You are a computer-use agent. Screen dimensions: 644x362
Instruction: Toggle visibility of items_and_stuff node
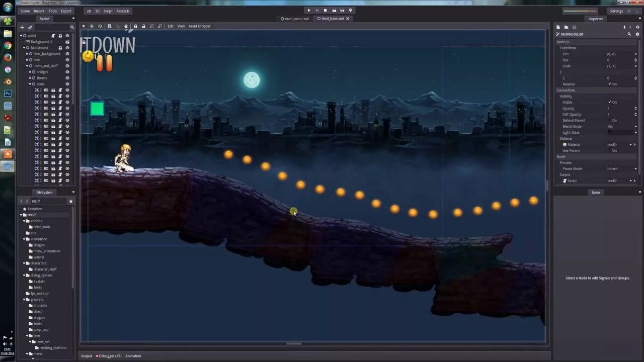(67, 66)
